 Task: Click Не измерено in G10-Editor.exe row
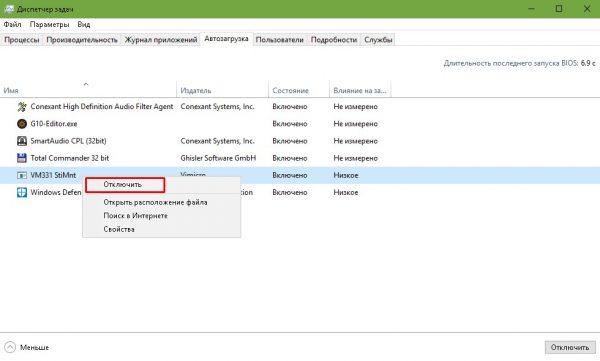pyautogui.click(x=355, y=124)
